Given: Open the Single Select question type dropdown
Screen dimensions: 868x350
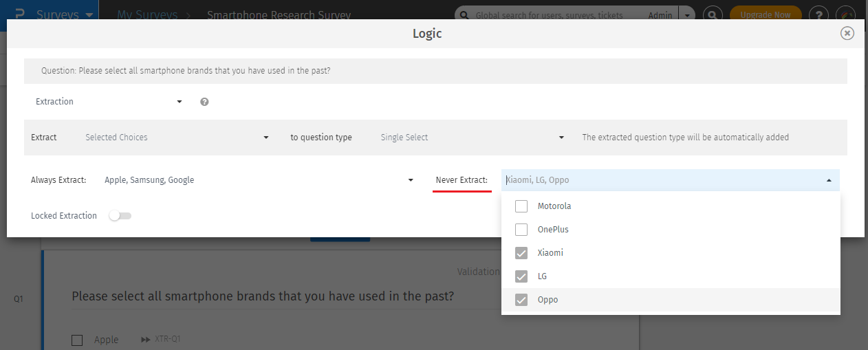Looking at the screenshot, I should 472,138.
